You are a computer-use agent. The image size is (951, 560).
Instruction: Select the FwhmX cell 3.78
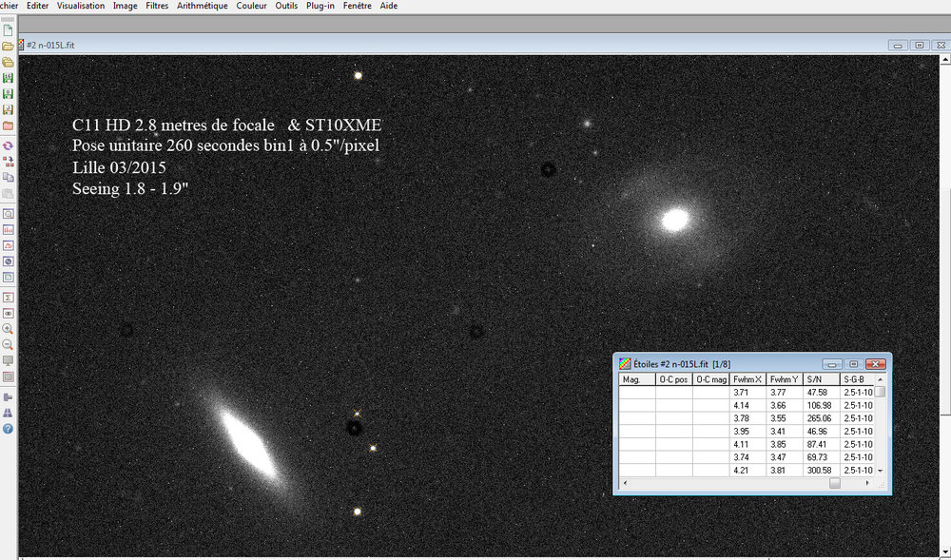click(747, 418)
